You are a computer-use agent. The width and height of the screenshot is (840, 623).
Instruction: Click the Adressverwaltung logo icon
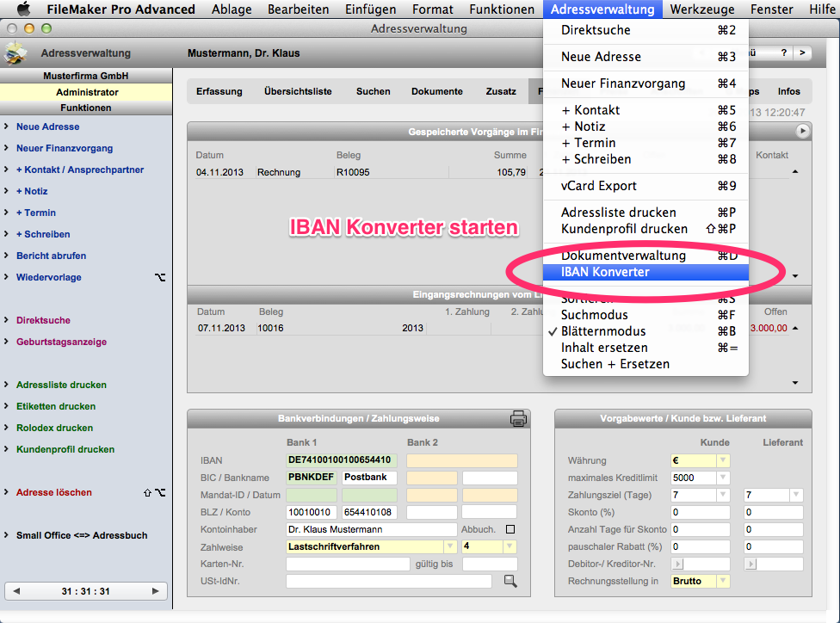pyautogui.click(x=15, y=53)
